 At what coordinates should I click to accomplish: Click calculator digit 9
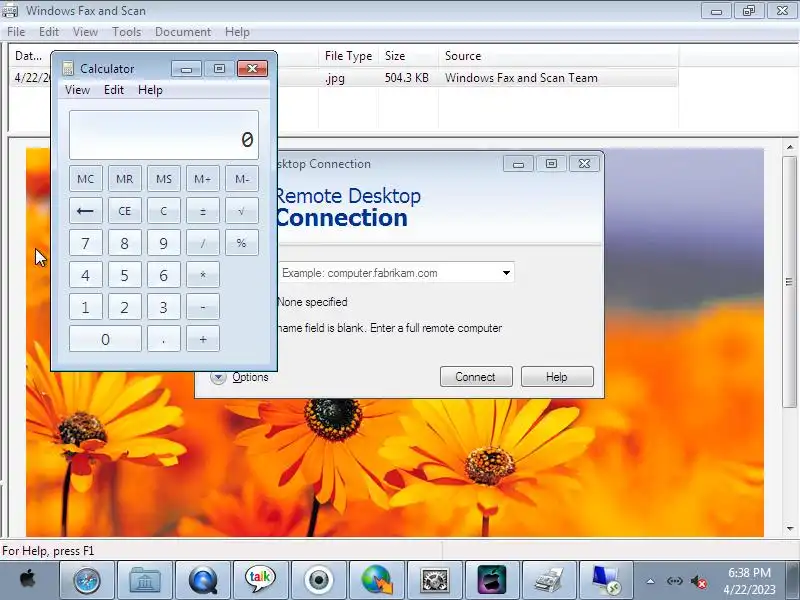(164, 243)
